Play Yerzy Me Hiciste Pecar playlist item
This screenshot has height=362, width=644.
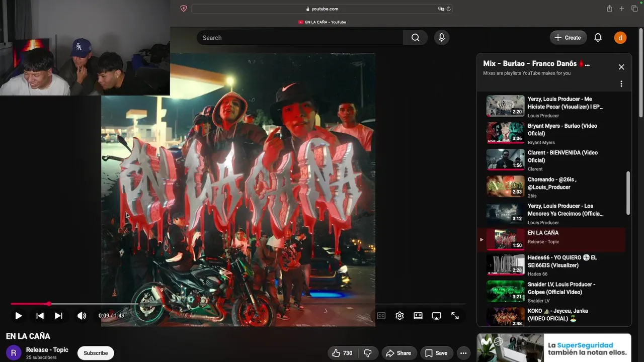pos(551,106)
